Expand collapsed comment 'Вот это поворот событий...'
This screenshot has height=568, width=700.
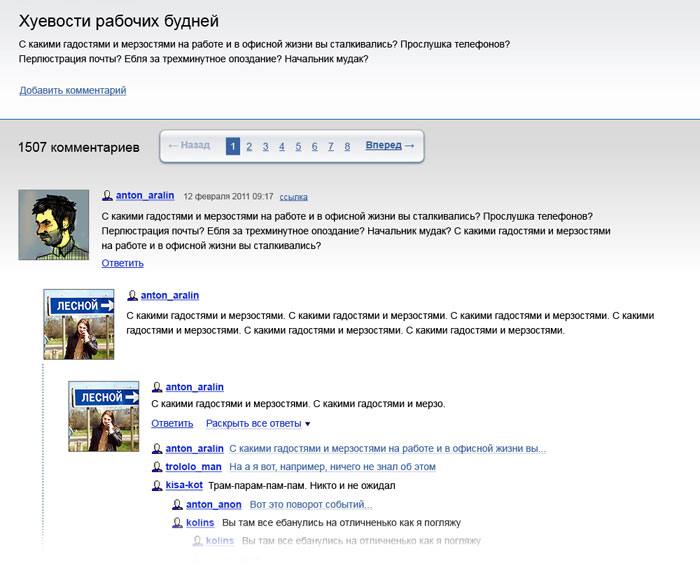pos(310,505)
